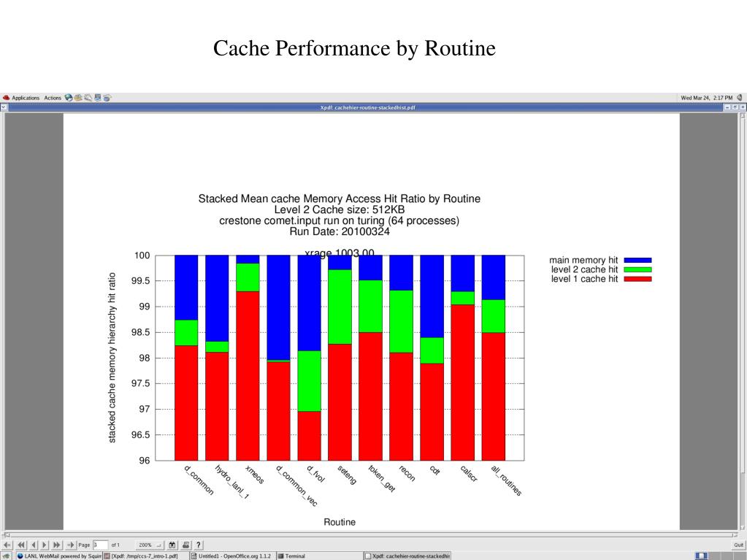Click the 'Run Date: 20100324' text
Screen dimensions: 747x560
click(x=340, y=231)
